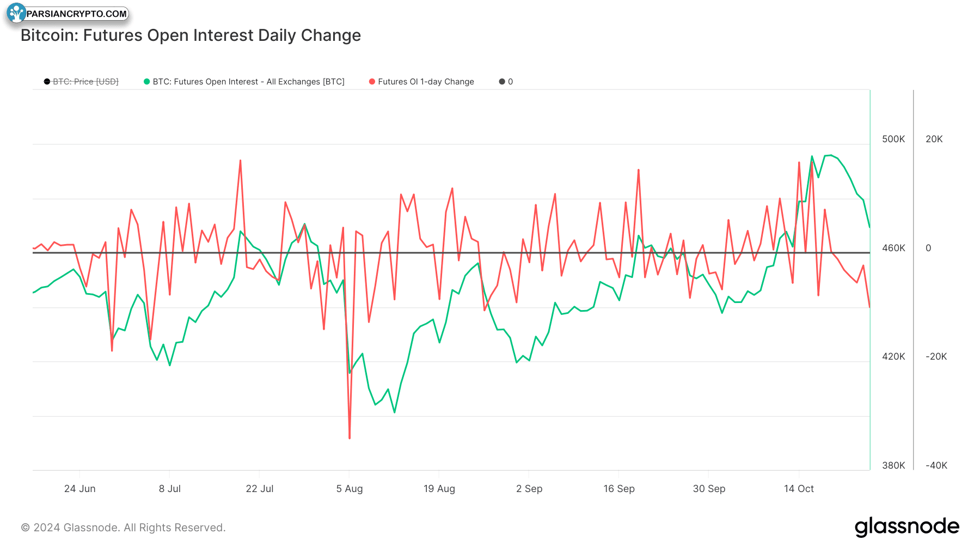This screenshot has height=552, width=980.
Task: Click the 500K axis value
Action: [x=893, y=139]
